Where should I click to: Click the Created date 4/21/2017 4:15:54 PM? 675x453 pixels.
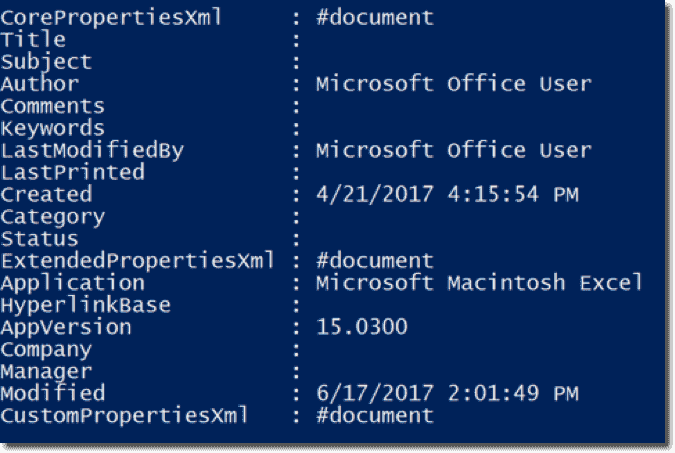446,194
